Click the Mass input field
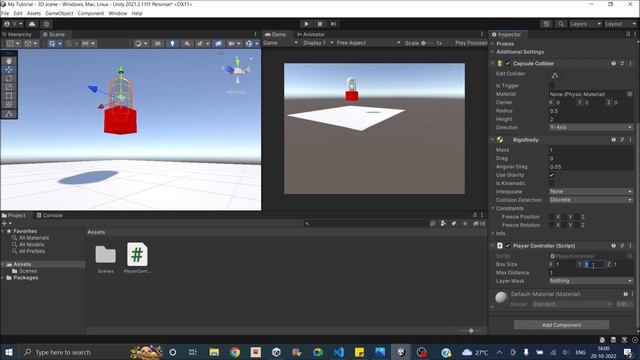 point(591,150)
